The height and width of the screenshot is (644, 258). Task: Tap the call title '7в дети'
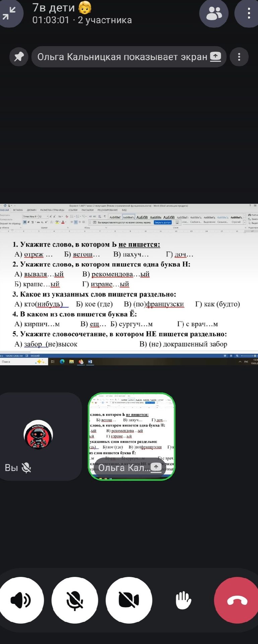[62, 7]
